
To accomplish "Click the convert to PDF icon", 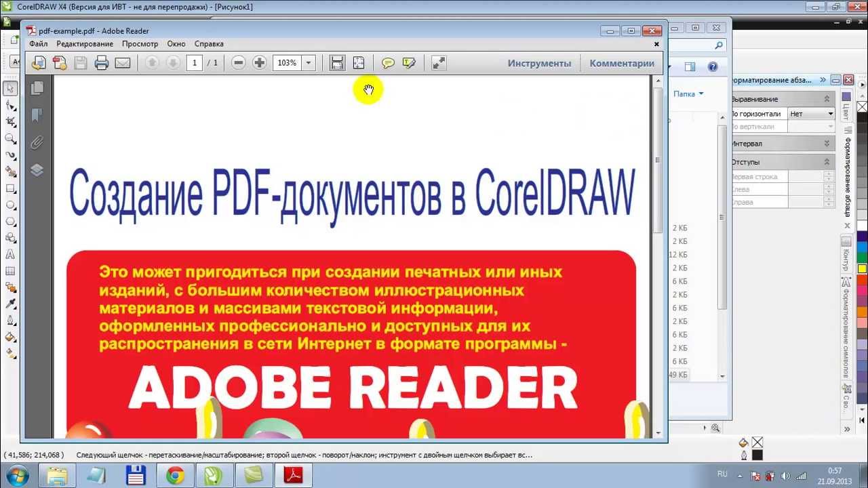I will point(60,63).
